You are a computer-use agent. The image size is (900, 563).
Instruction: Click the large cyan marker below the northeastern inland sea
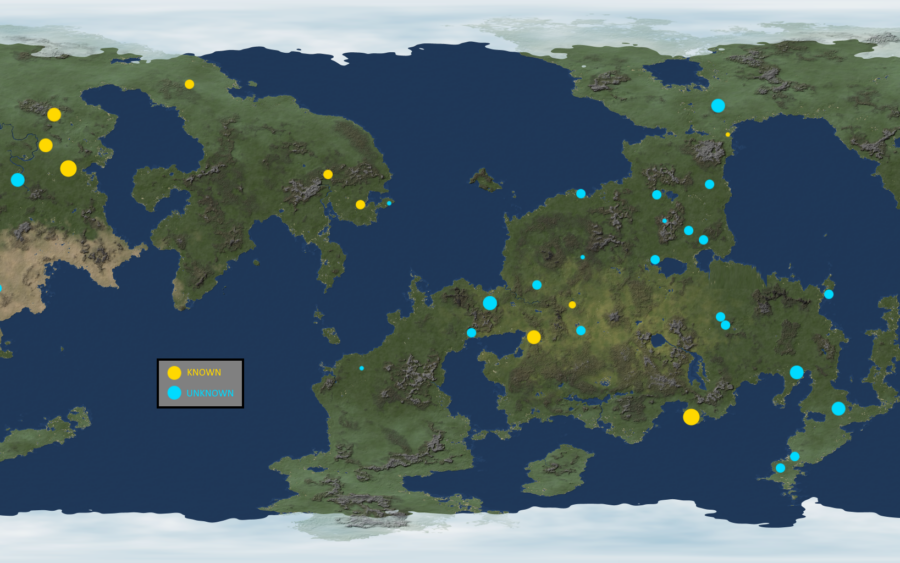(718, 106)
